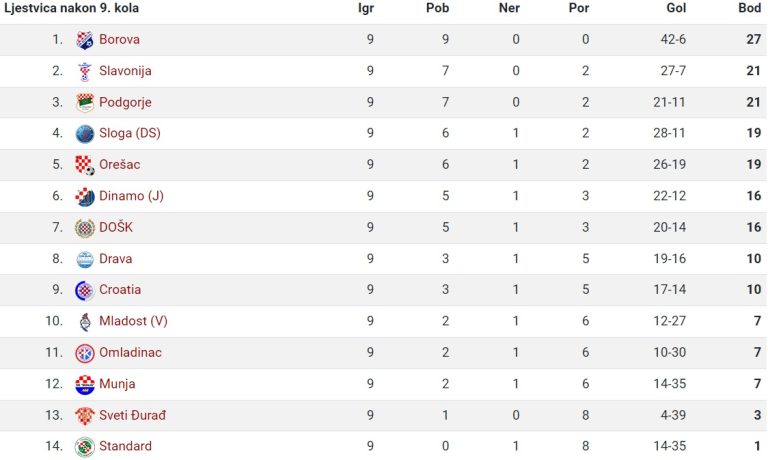The height and width of the screenshot is (460, 768).
Task: Open the Borova team link
Action: tap(120, 39)
